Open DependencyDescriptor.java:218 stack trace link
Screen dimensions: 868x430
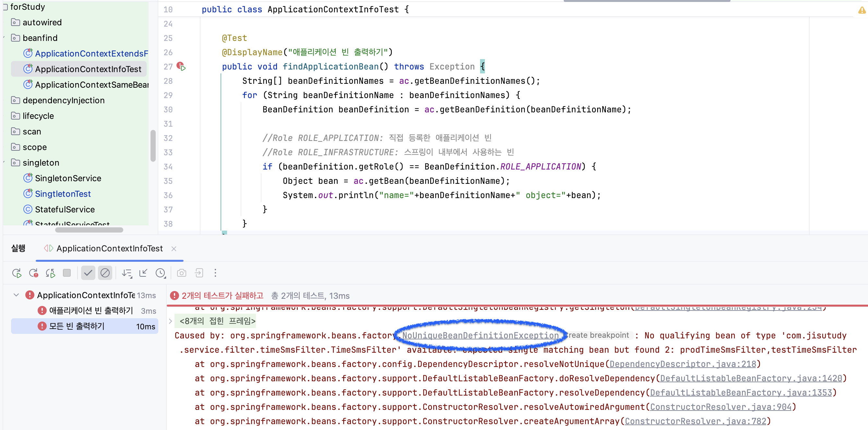tap(683, 364)
